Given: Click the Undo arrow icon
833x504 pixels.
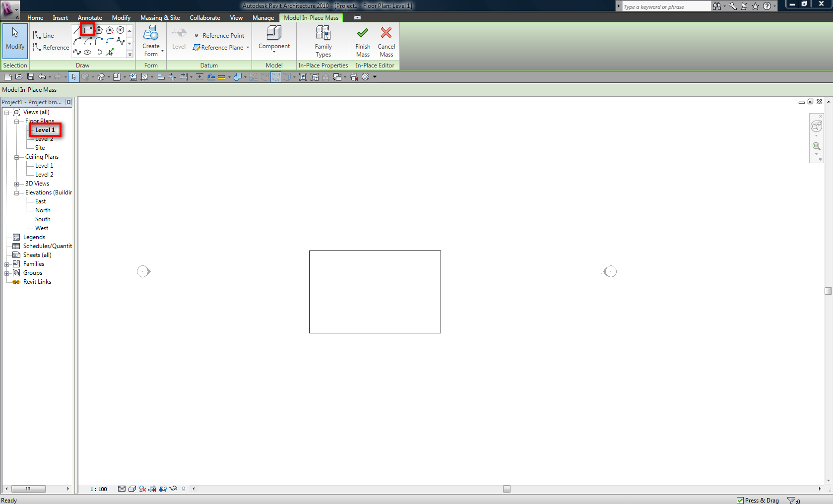Looking at the screenshot, I should tap(42, 77).
